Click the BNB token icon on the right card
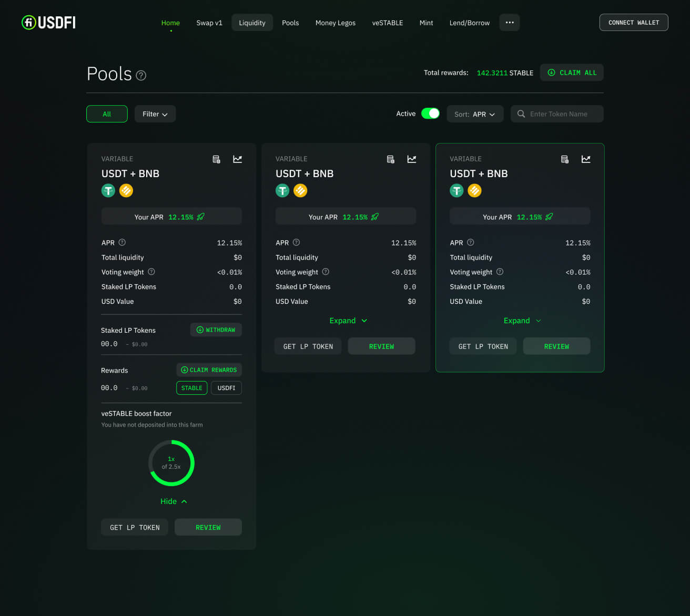The width and height of the screenshot is (690, 616). point(474,190)
